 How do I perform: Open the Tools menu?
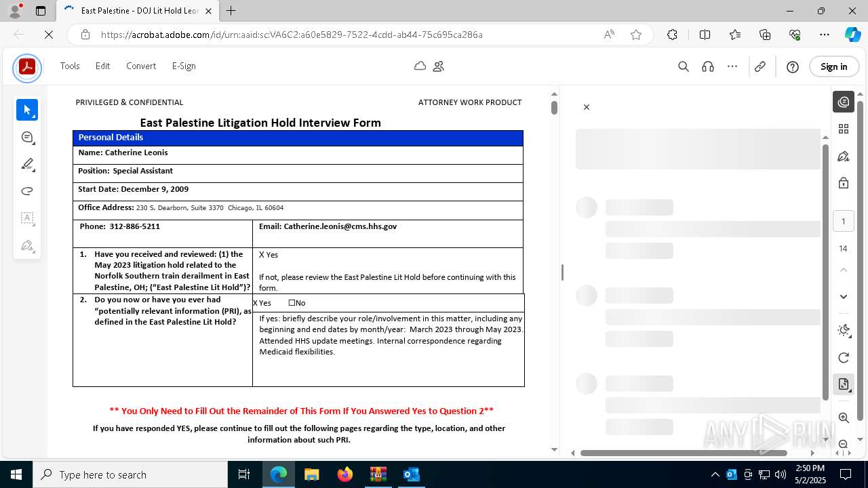point(70,66)
